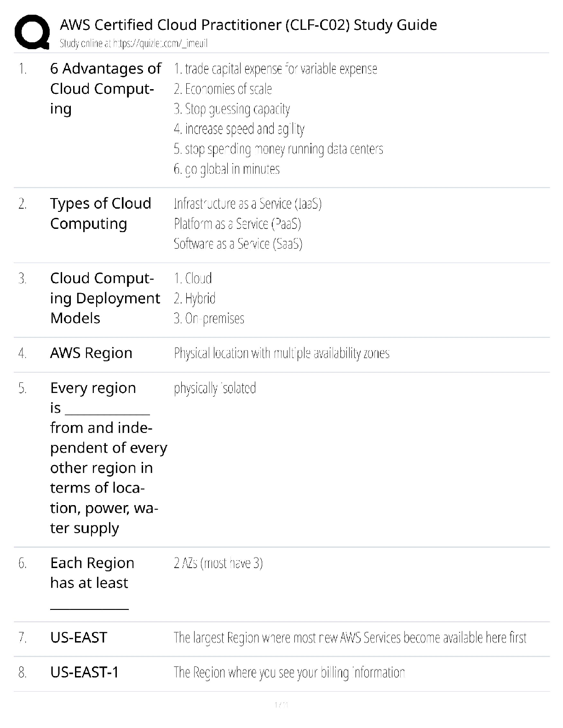Click the "Stop guessing capacity" answer line

click(x=232, y=109)
